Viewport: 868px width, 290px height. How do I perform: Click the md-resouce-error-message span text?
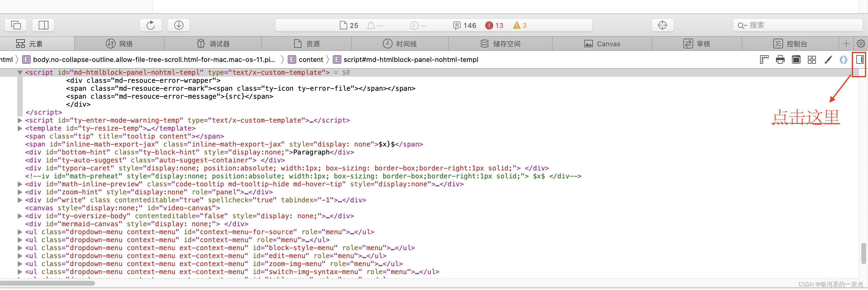click(170, 96)
